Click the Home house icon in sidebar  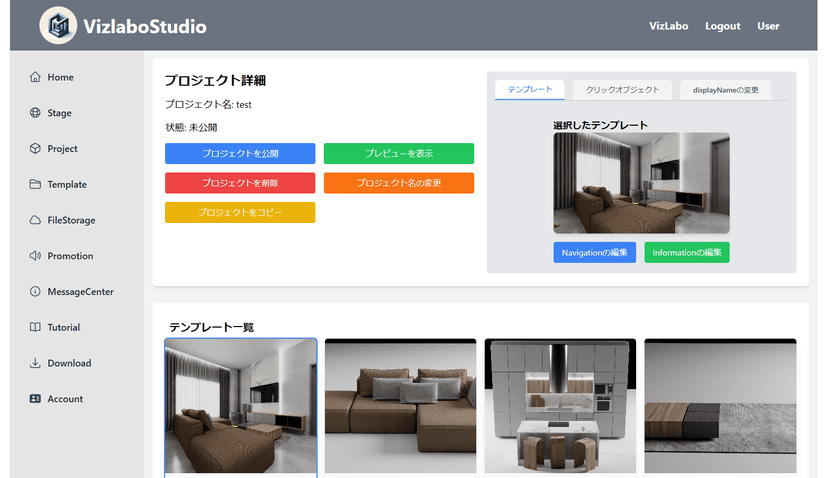(35, 77)
